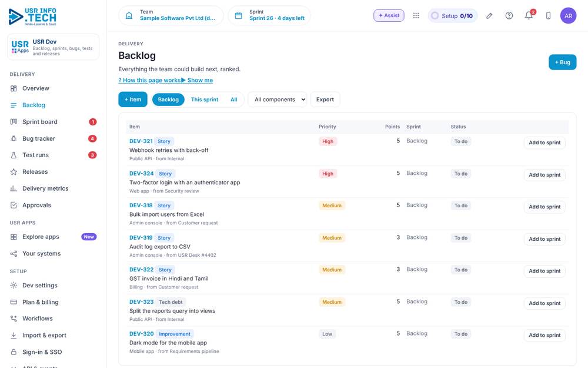The image size is (588, 368).
Task: Add DEV-324 to sprint
Action: [x=544, y=175]
